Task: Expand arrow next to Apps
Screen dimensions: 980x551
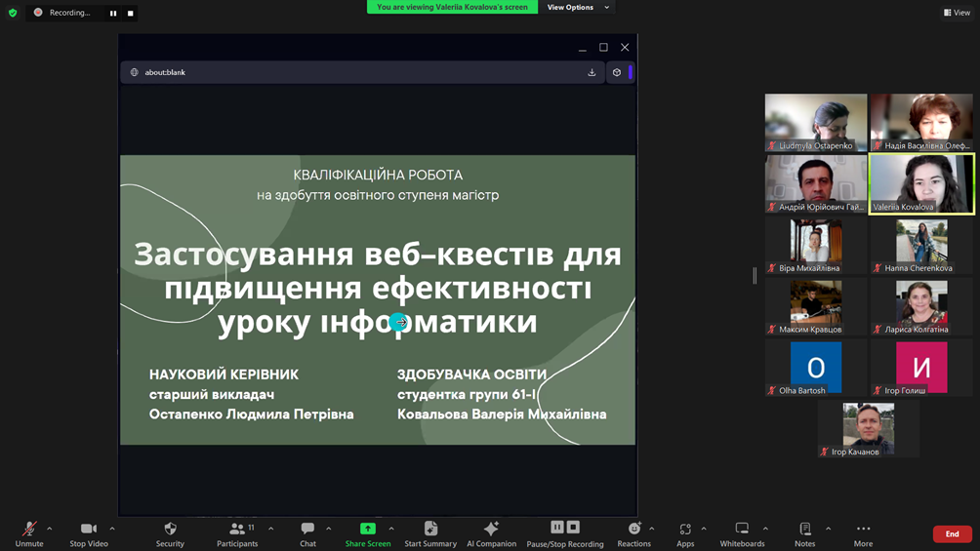Action: pos(704,530)
